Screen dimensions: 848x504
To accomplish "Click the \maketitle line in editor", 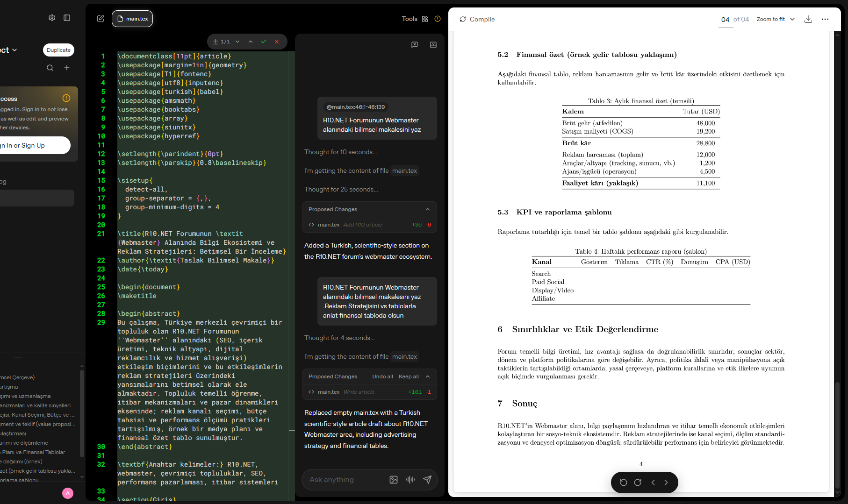I will tap(137, 296).
